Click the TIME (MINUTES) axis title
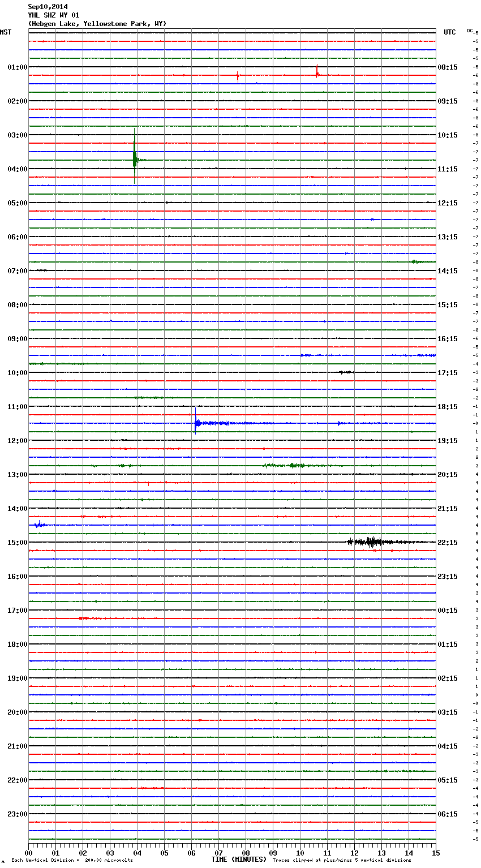Viewport: 481px width, 868px height. (239, 860)
